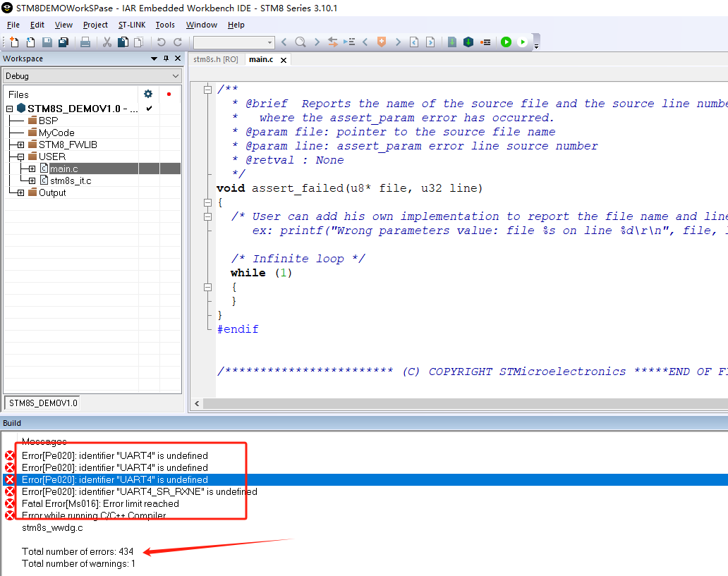Click the Save All toolbar icon
The height and width of the screenshot is (576, 728).
[63, 42]
